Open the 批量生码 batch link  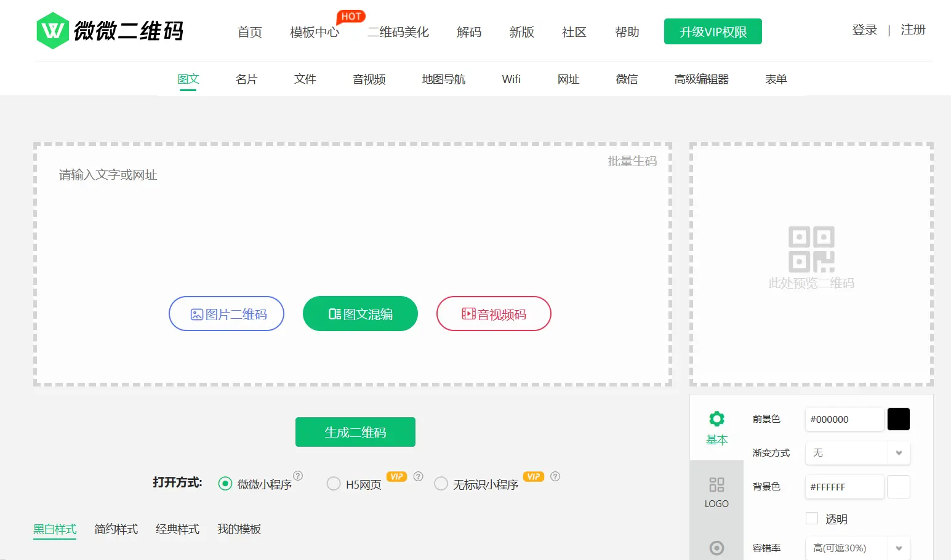tap(632, 161)
